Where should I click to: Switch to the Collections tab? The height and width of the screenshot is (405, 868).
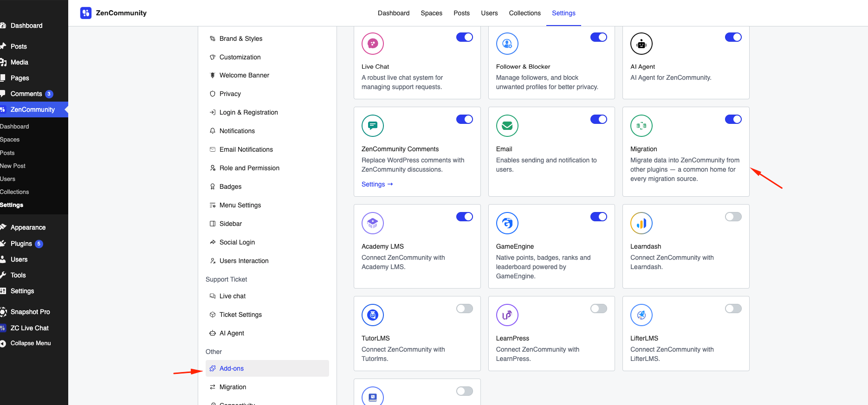point(525,13)
